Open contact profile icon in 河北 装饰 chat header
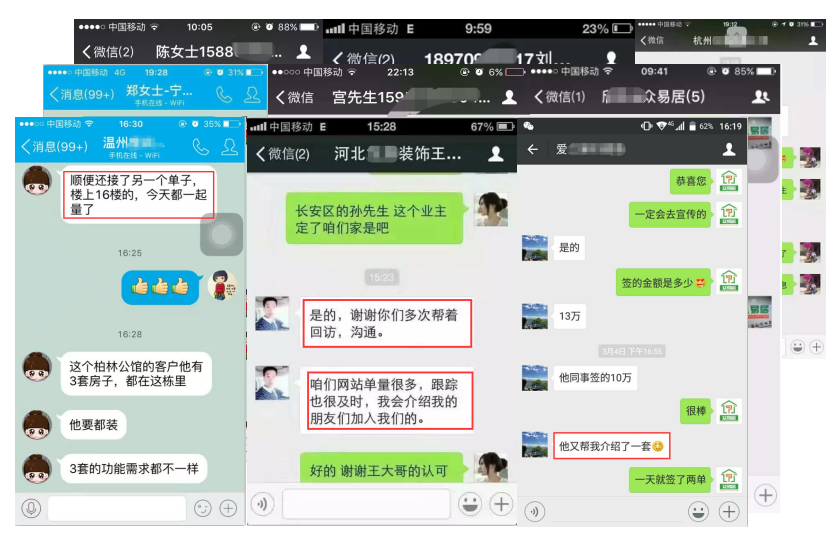Viewport: 836px width, 538px height. [x=496, y=154]
